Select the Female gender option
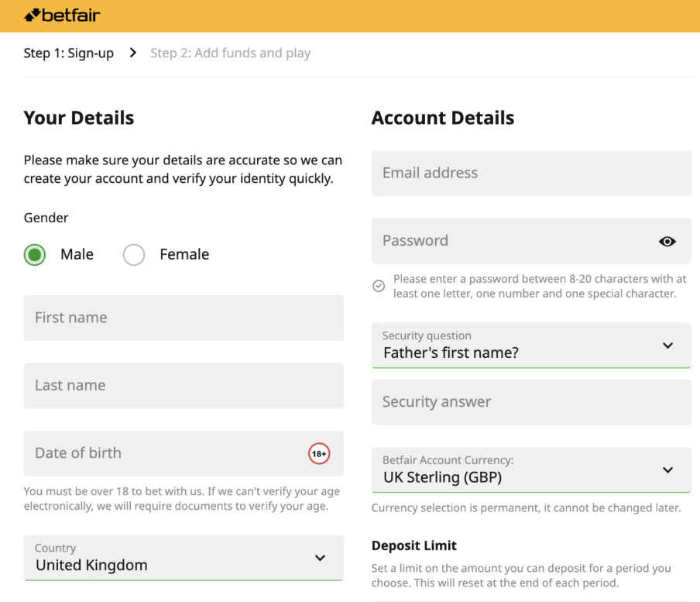This screenshot has width=700, height=602. pyautogui.click(x=134, y=255)
